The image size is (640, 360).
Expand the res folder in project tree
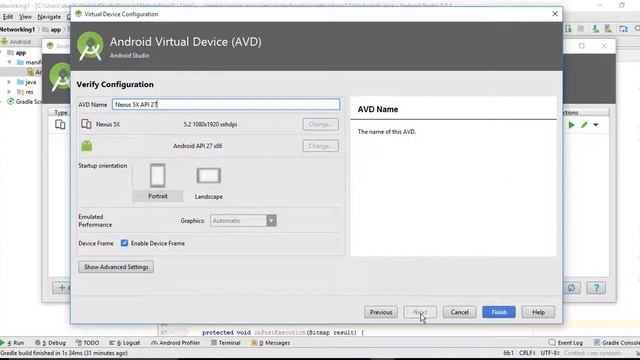[x=9, y=92]
